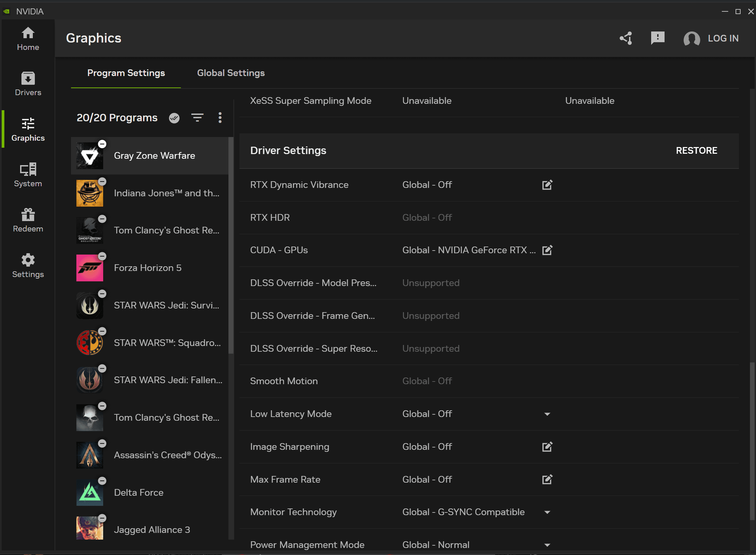Click minus badge on Forza Horizon 5
756x555 pixels.
(102, 256)
